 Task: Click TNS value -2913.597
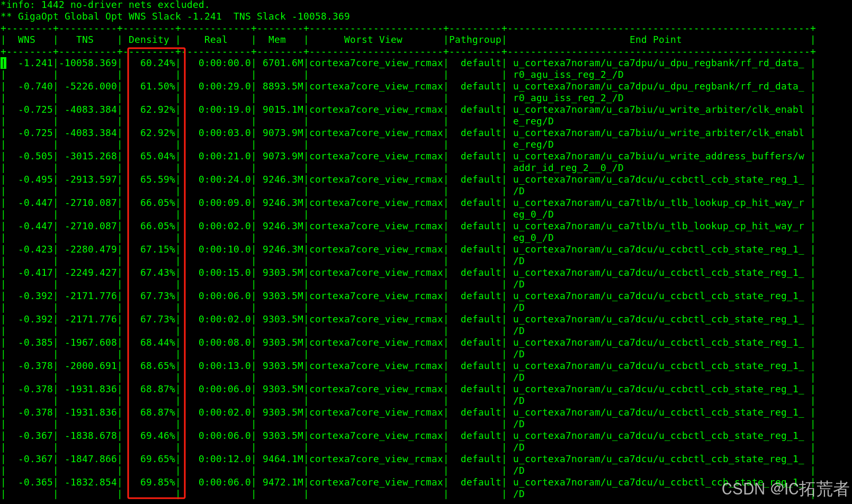[x=91, y=179]
